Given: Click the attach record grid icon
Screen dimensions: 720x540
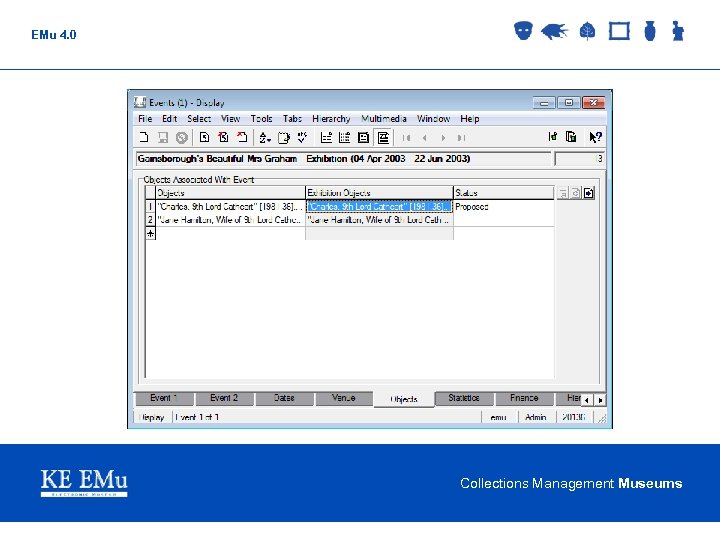Looking at the screenshot, I should coord(563,193).
